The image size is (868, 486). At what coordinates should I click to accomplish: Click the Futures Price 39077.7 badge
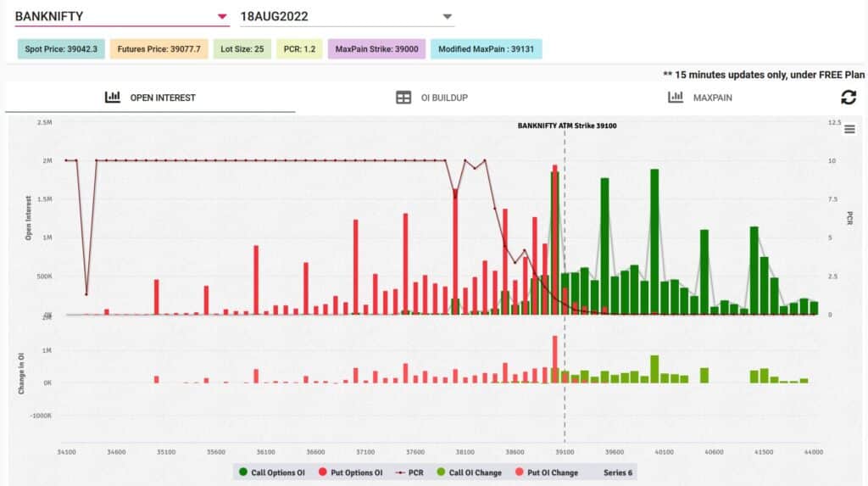(159, 48)
